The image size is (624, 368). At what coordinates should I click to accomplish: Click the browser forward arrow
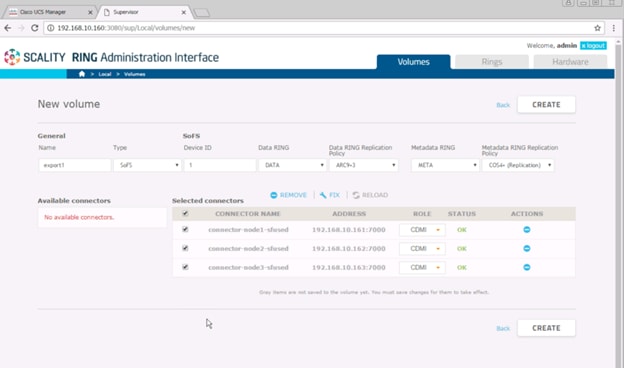pyautogui.click(x=21, y=28)
